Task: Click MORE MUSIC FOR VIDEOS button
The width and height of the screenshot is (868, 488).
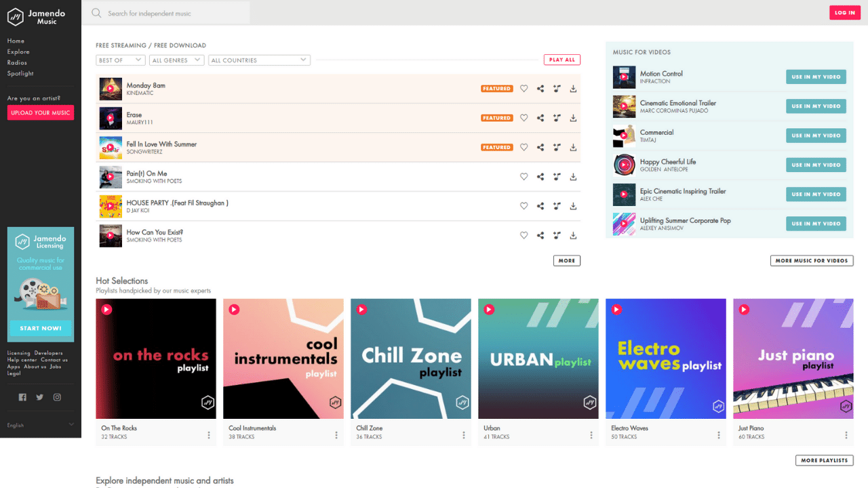Action: point(812,260)
